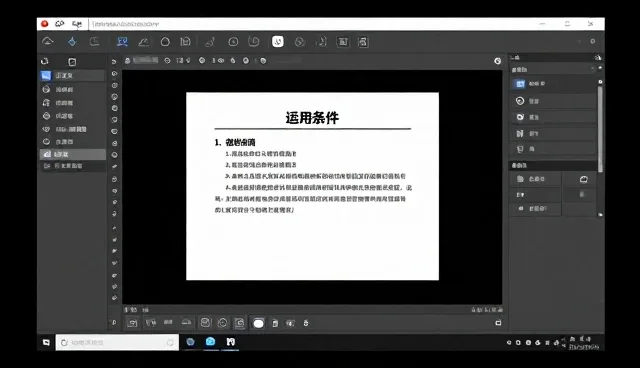
Task: Click the circular icon right of canvas top bar
Action: click(498, 61)
